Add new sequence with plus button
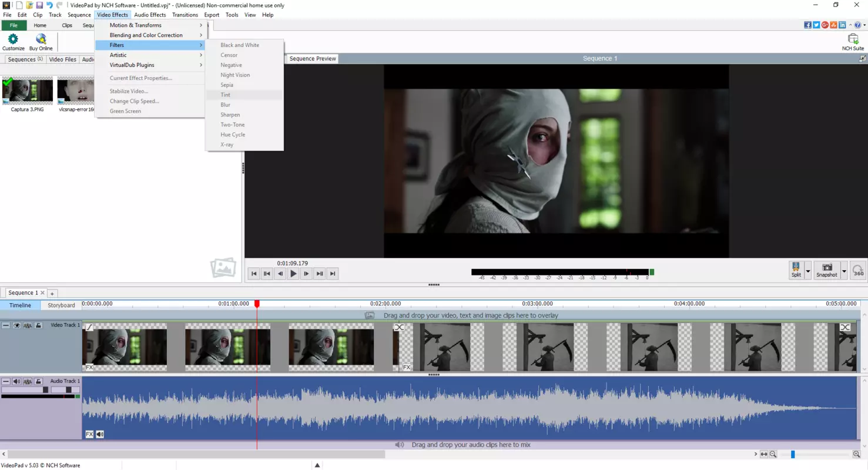 (x=52, y=293)
